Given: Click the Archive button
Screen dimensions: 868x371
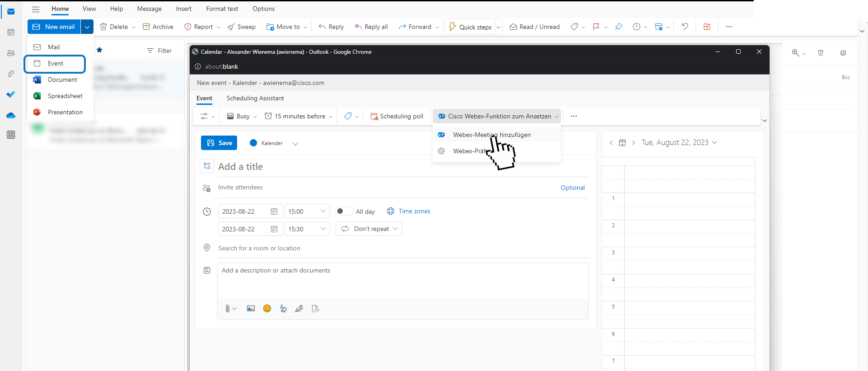Looking at the screenshot, I should coord(158,27).
